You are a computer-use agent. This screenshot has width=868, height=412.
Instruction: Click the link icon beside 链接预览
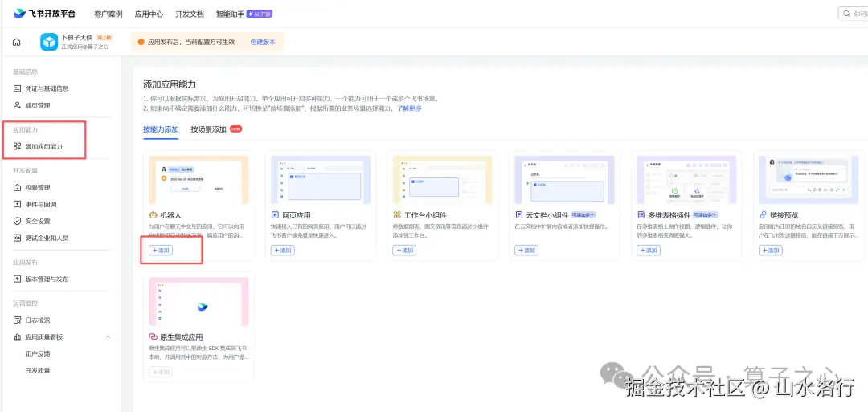click(x=763, y=215)
